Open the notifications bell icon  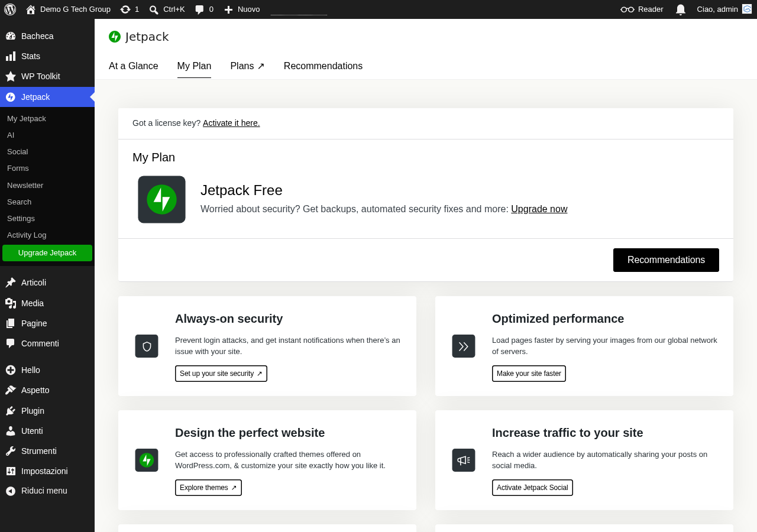pos(681,9)
